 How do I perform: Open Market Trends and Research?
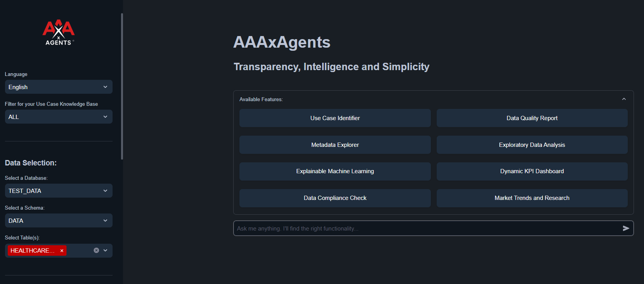pyautogui.click(x=532, y=198)
